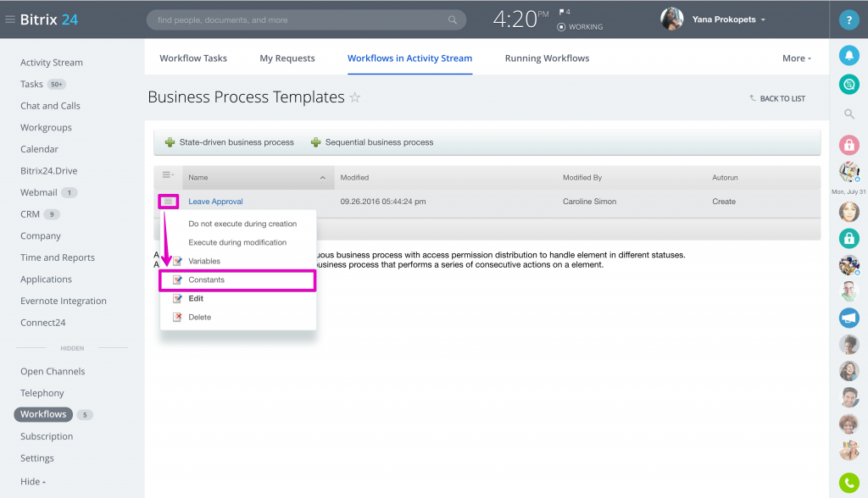Open the blue megaphone chat icon
The height and width of the screenshot is (498, 868).
click(849, 318)
